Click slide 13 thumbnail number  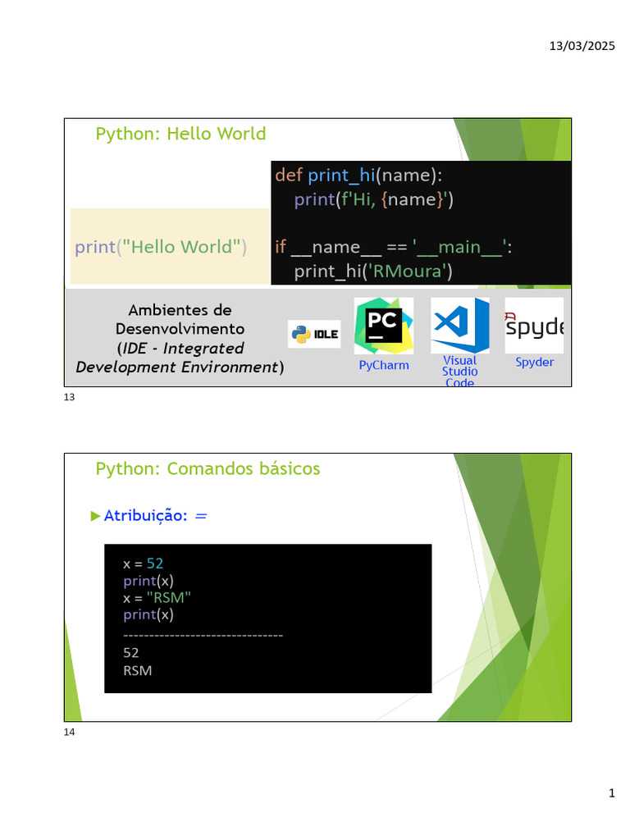[69, 397]
